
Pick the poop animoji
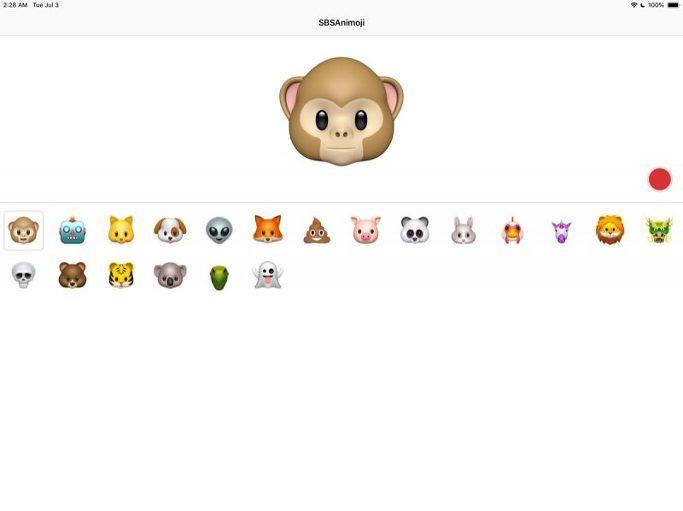[317, 230]
